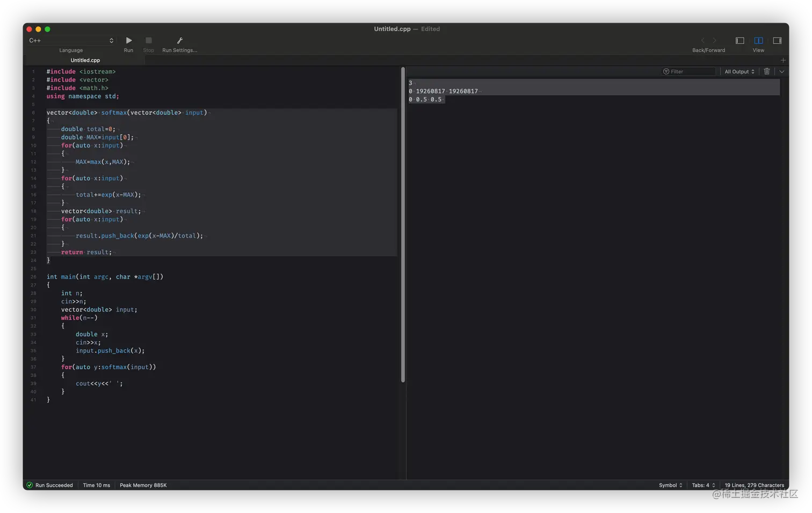Click the 'using namespace std;' line
Viewport: 812px width, 513px height.
83,96
